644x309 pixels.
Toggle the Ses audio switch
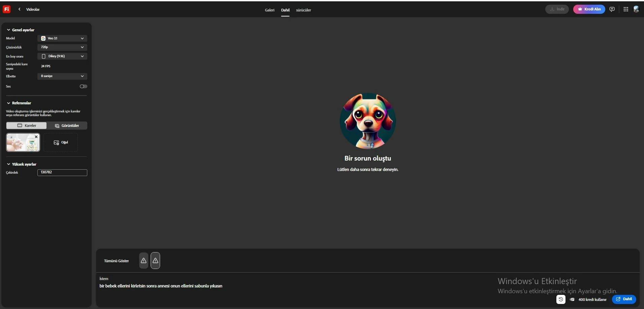pos(83,87)
